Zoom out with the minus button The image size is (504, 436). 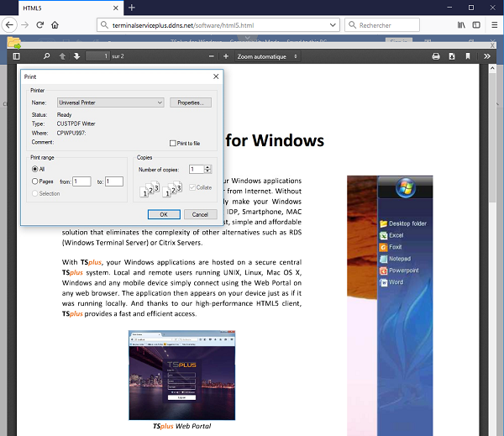pyautogui.click(x=212, y=56)
